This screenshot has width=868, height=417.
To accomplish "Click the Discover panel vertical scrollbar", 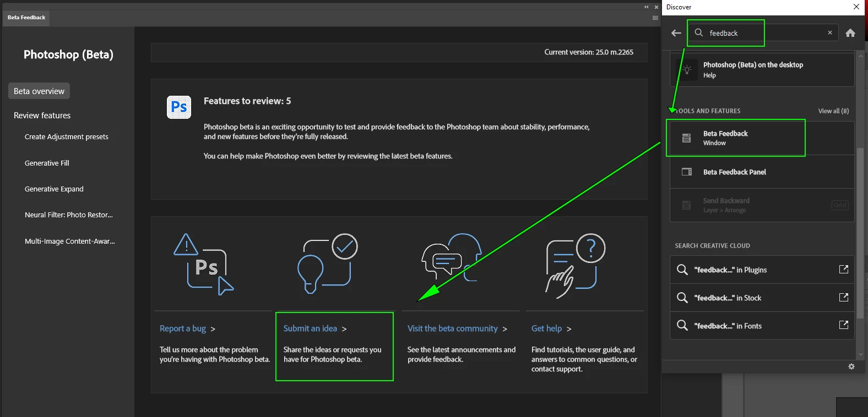I will [x=860, y=233].
